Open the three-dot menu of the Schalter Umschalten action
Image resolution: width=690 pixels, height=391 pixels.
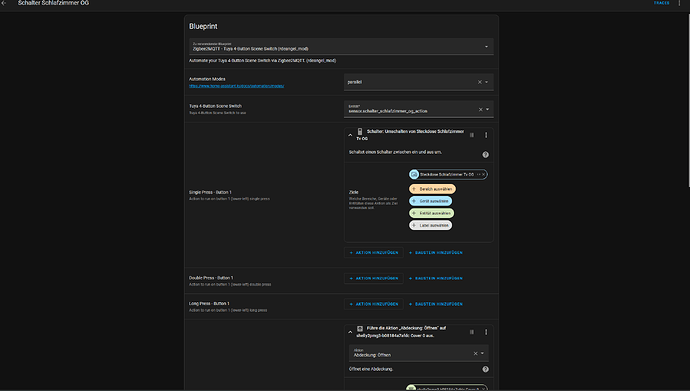click(x=486, y=135)
